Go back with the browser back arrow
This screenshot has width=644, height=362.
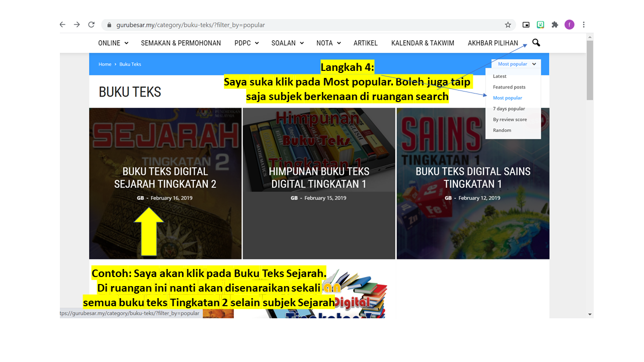coord(62,25)
